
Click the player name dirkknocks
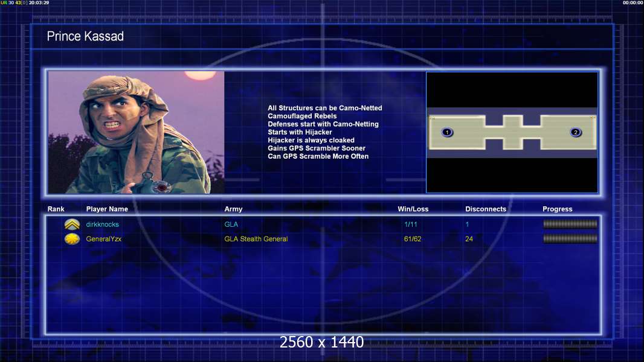[x=102, y=224]
